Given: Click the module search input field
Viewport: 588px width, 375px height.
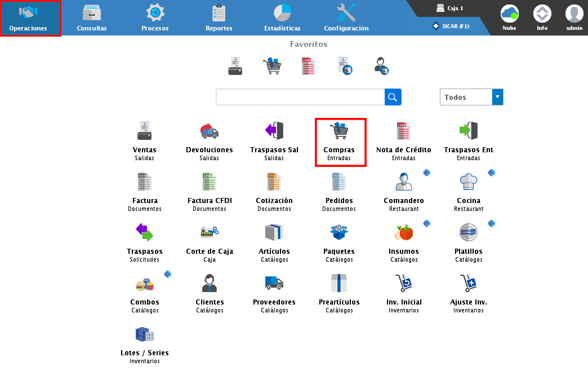Looking at the screenshot, I should pos(300,97).
